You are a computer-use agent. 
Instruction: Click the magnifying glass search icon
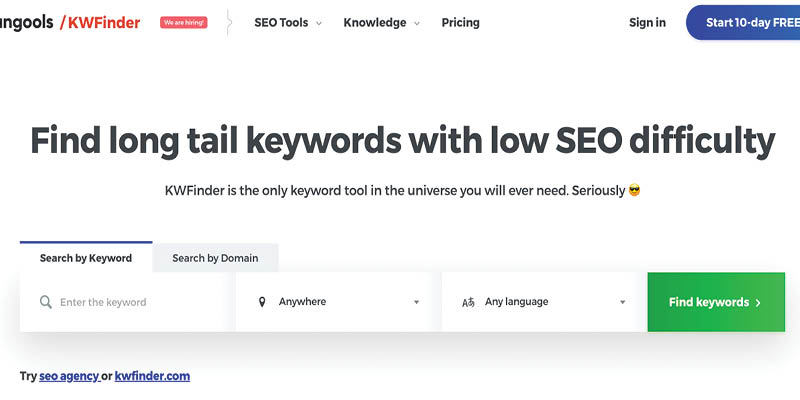45,302
